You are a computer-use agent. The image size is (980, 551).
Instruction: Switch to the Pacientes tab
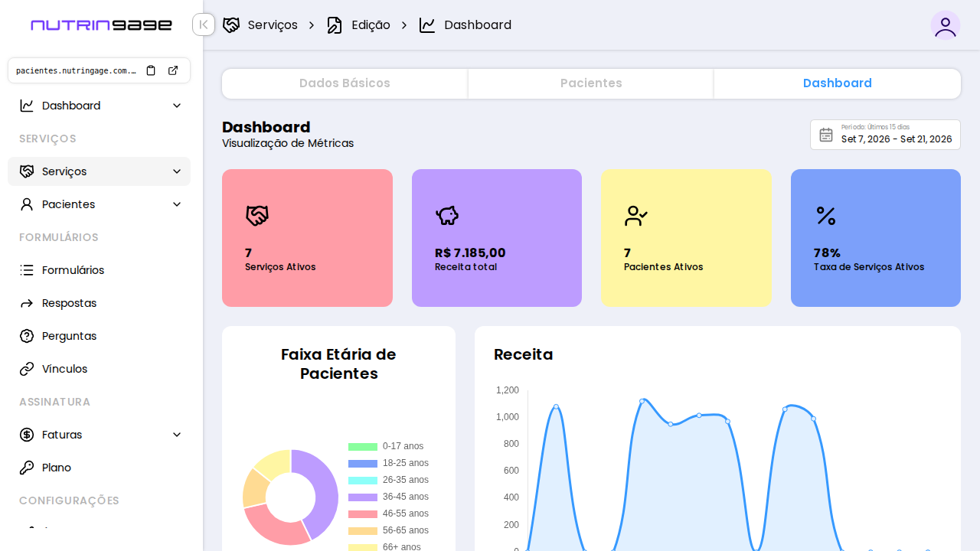pos(591,83)
